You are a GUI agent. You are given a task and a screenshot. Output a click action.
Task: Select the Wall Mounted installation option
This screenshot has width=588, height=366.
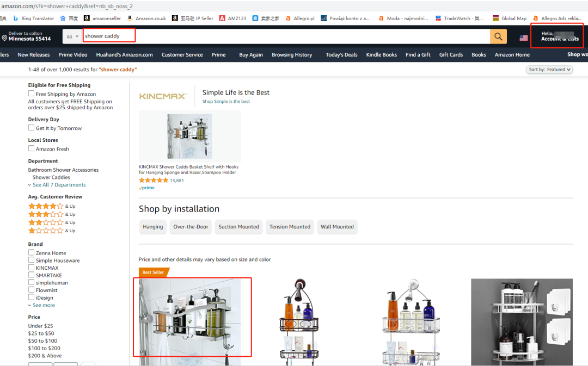337,227
